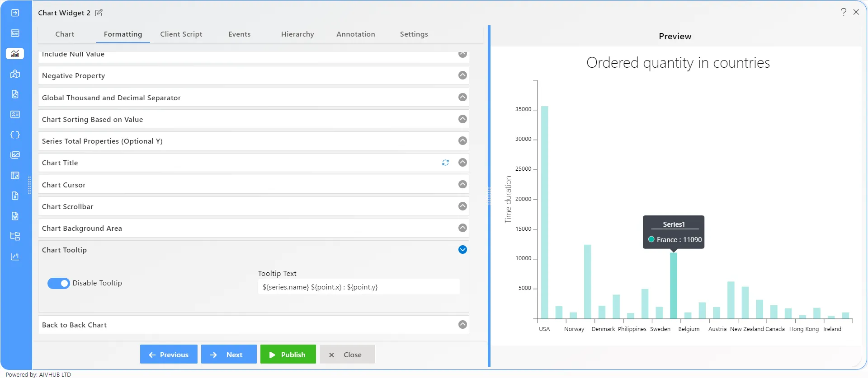Expand Chart Sorting Based on Value
The width and height of the screenshot is (868, 378).
point(462,119)
